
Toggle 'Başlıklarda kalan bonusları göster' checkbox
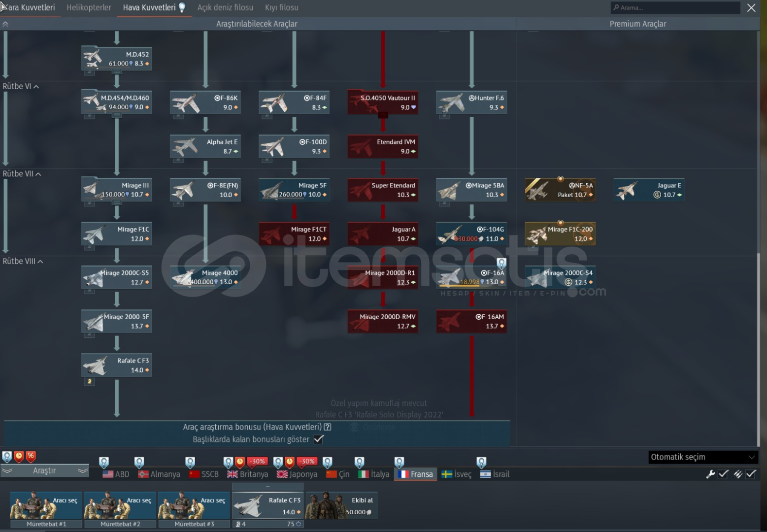coord(319,439)
